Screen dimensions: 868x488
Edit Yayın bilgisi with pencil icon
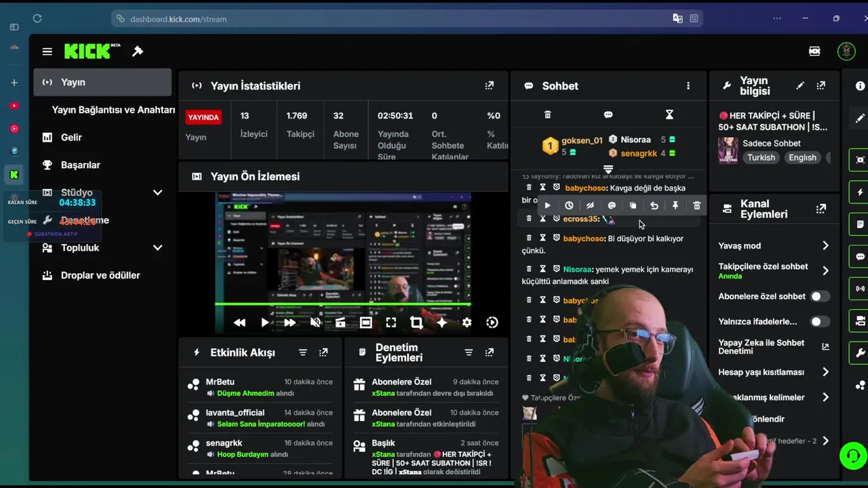(x=800, y=85)
